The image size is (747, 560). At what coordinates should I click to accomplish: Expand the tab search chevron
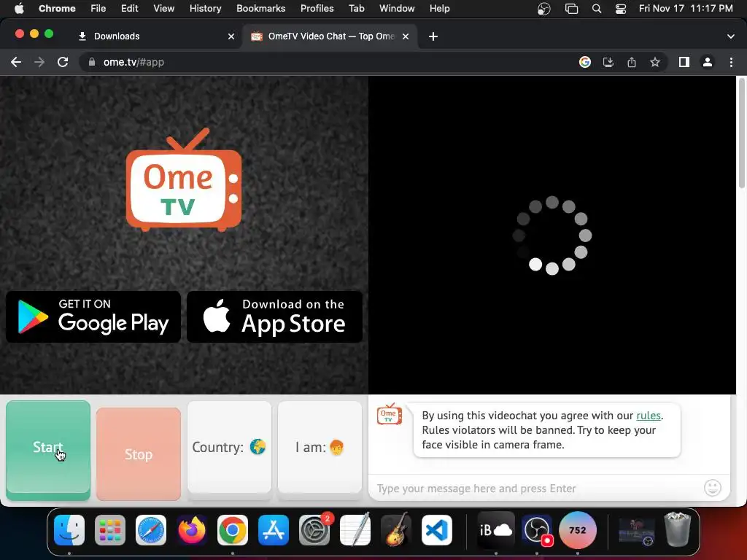pyautogui.click(x=730, y=36)
